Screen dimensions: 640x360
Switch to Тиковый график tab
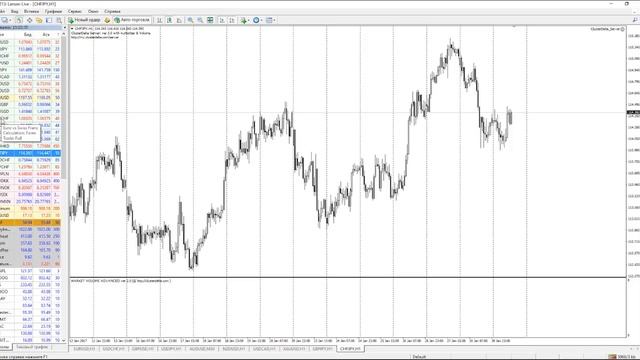click(x=32, y=347)
